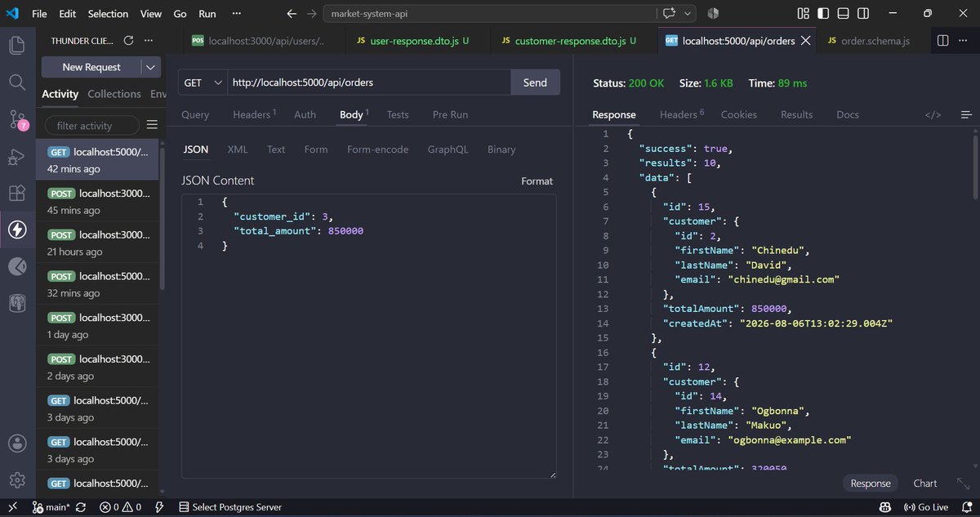Click Go Live in status bar
This screenshot has height=517, width=980.
(x=925, y=507)
